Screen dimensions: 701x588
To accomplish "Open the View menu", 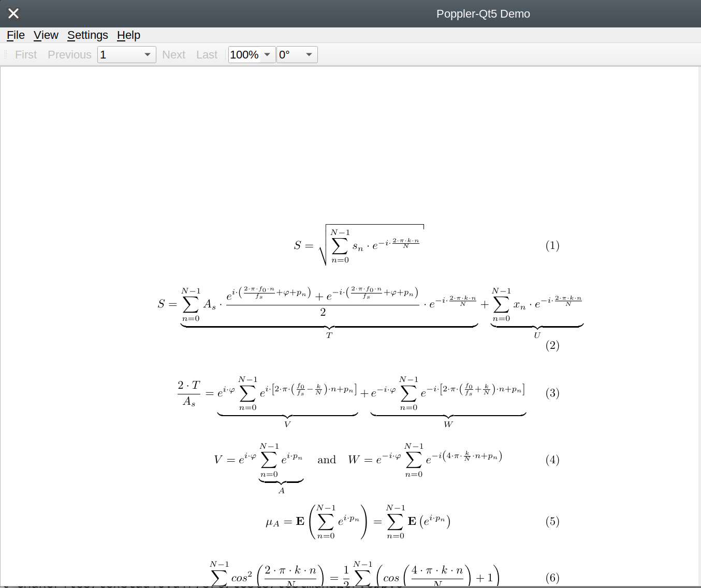I will [46, 35].
